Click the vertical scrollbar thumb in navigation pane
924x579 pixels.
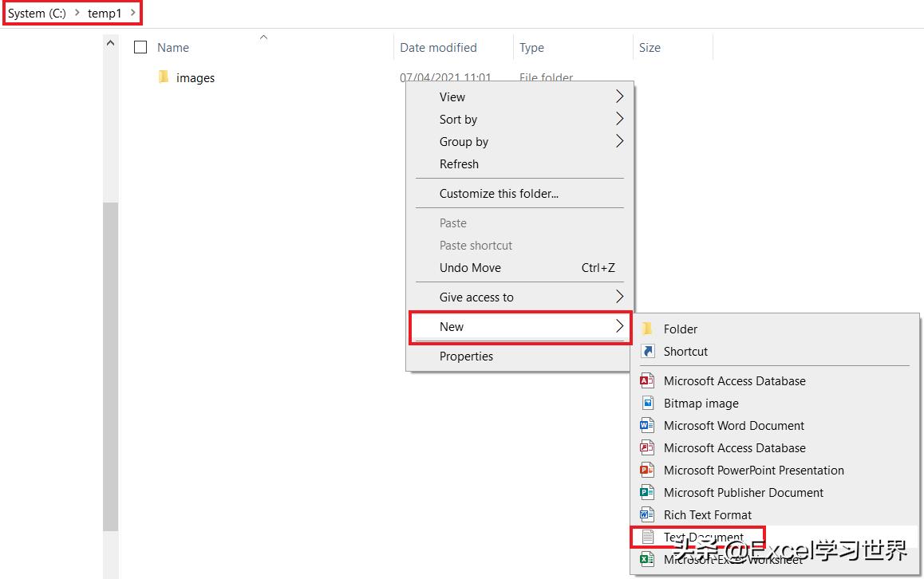point(110,367)
